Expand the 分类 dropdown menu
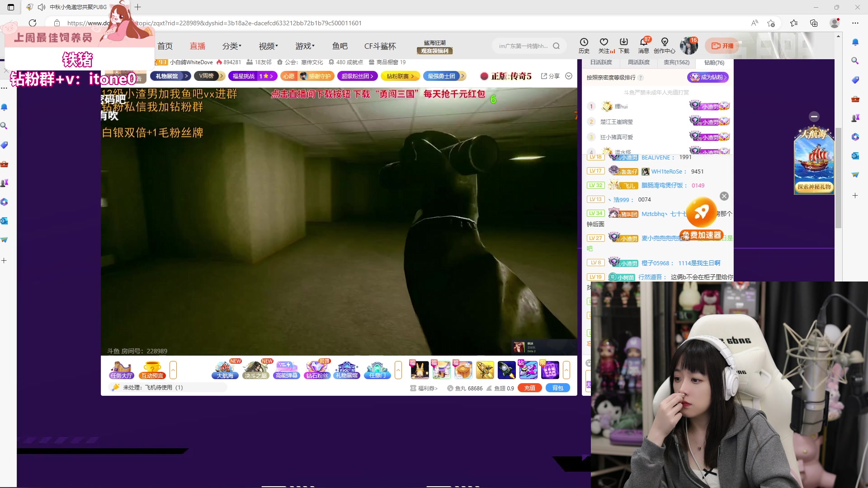This screenshot has width=868, height=488. pyautogui.click(x=231, y=46)
